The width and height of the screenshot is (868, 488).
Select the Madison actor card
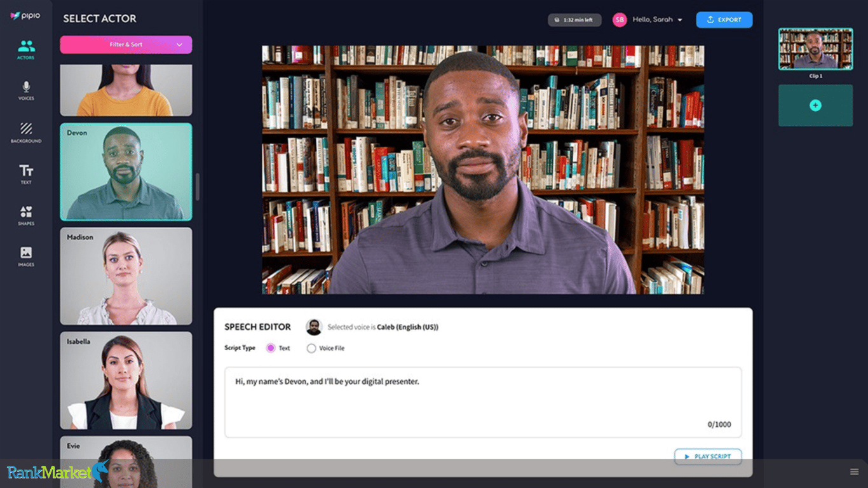[x=126, y=276]
